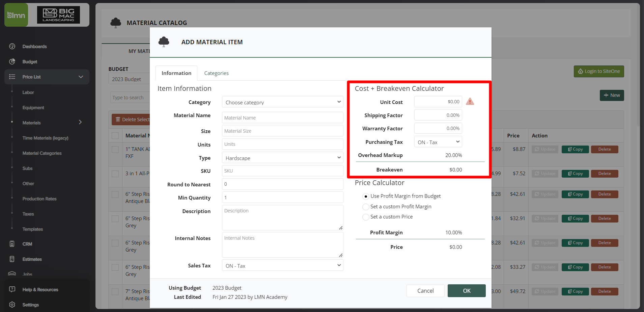Click the New material button
The width and height of the screenshot is (644, 312).
pos(612,95)
